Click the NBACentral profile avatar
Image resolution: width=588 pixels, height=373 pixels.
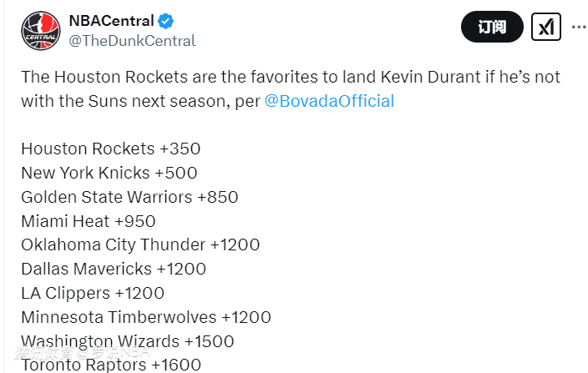click(41, 28)
